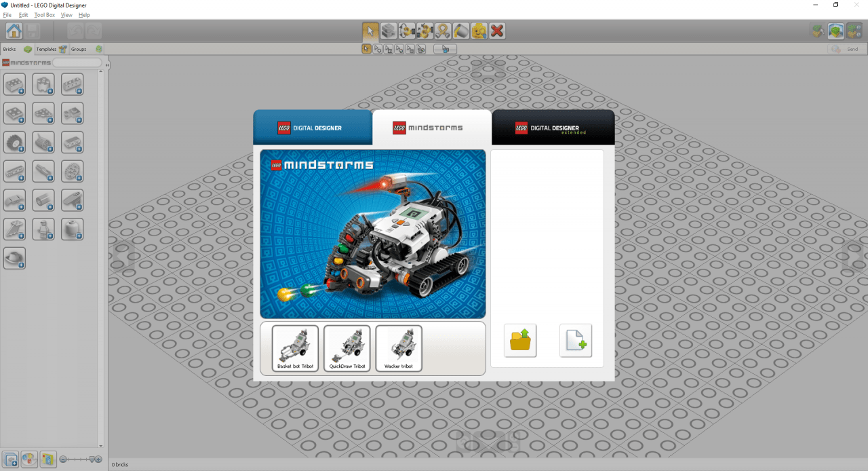Open the Tool Box menu

click(45, 15)
